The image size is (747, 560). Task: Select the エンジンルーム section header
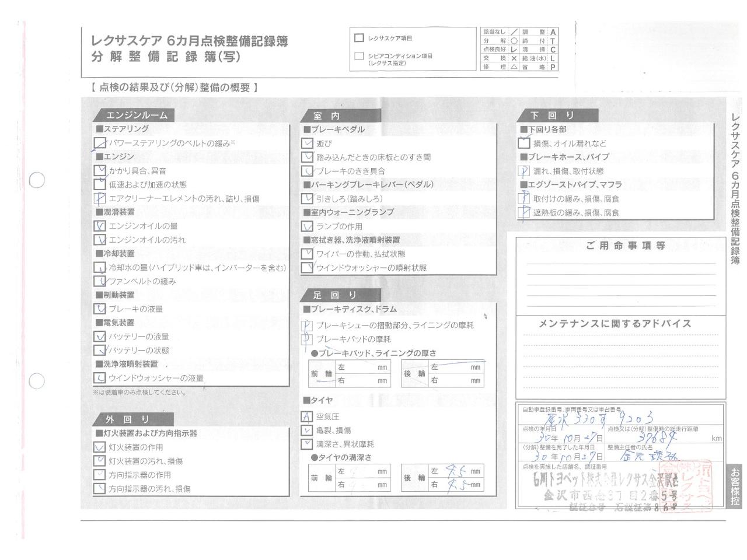(134, 116)
